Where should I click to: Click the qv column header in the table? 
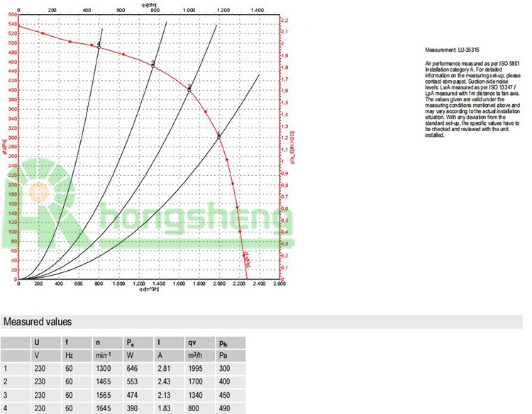point(192,342)
